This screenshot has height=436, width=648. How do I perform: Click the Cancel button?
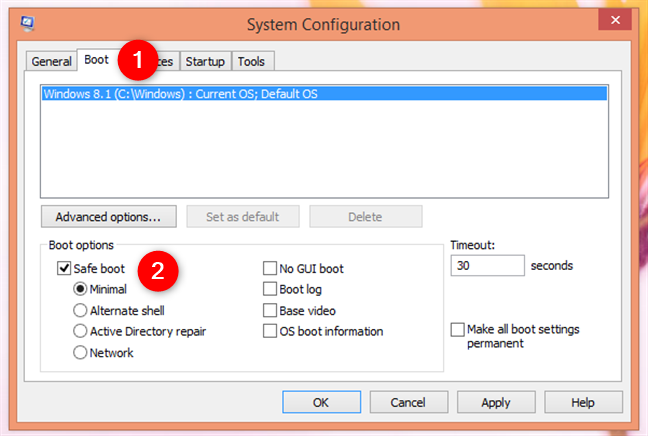(408, 402)
